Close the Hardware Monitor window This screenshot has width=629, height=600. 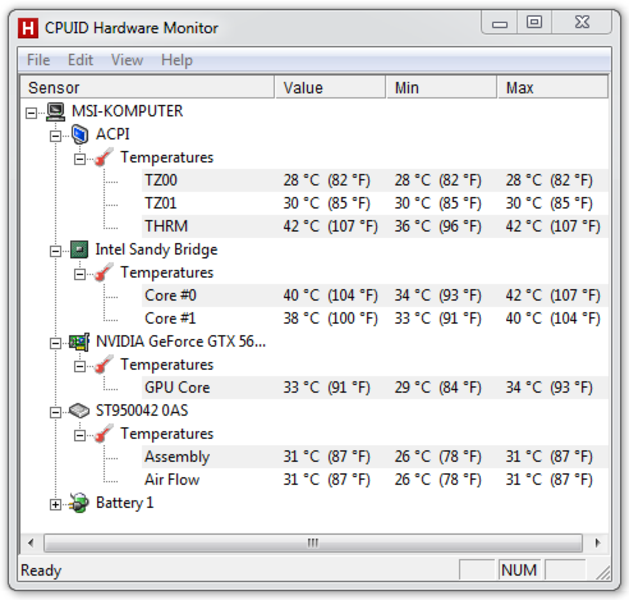[x=582, y=23]
